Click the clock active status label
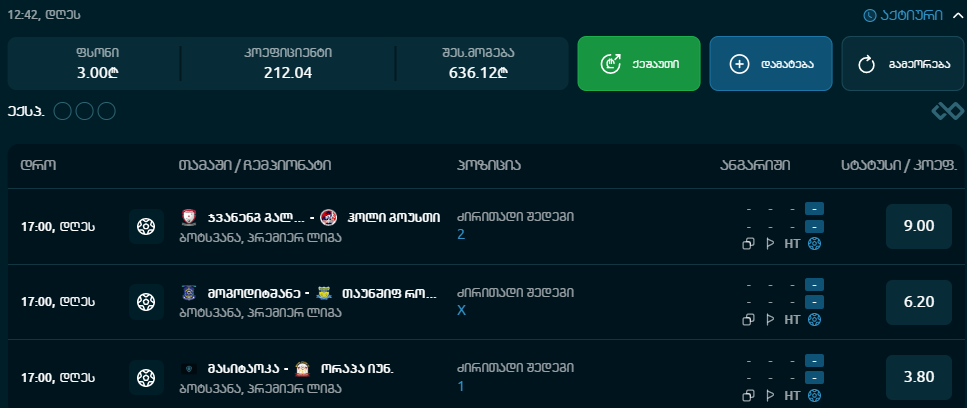The width and height of the screenshot is (967, 408). pyautogui.click(x=903, y=15)
